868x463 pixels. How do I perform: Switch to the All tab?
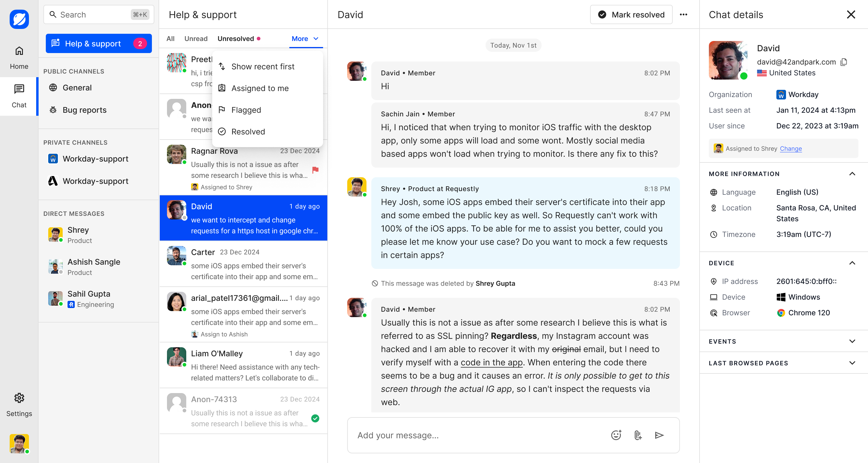pos(171,38)
